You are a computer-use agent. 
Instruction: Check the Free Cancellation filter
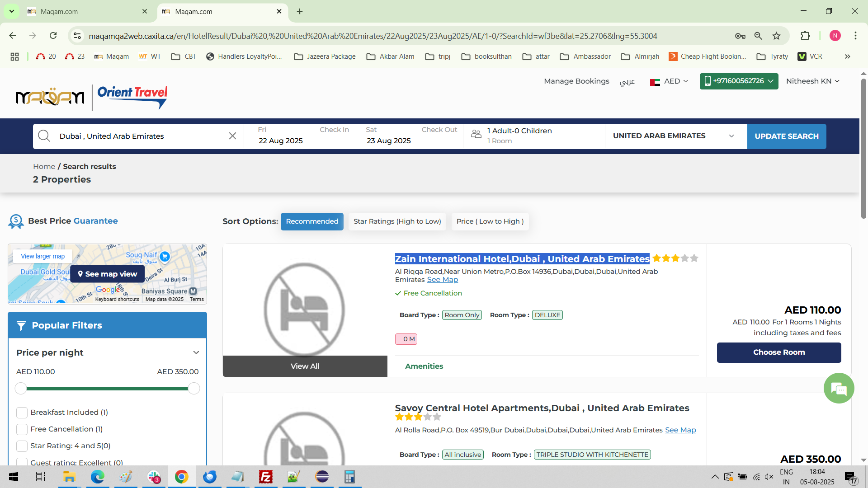22,429
